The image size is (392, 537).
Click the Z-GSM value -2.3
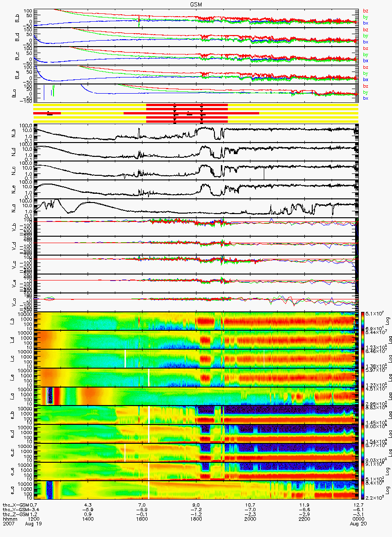[250, 514]
